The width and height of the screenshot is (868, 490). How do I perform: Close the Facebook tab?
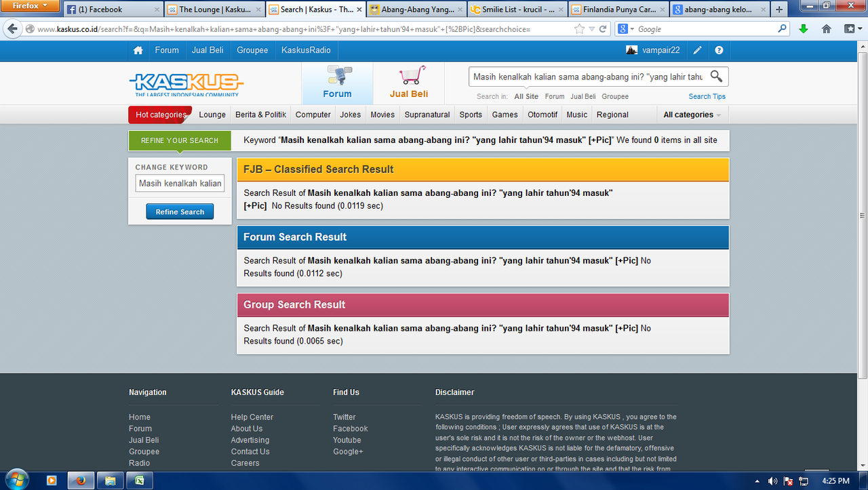pos(157,10)
